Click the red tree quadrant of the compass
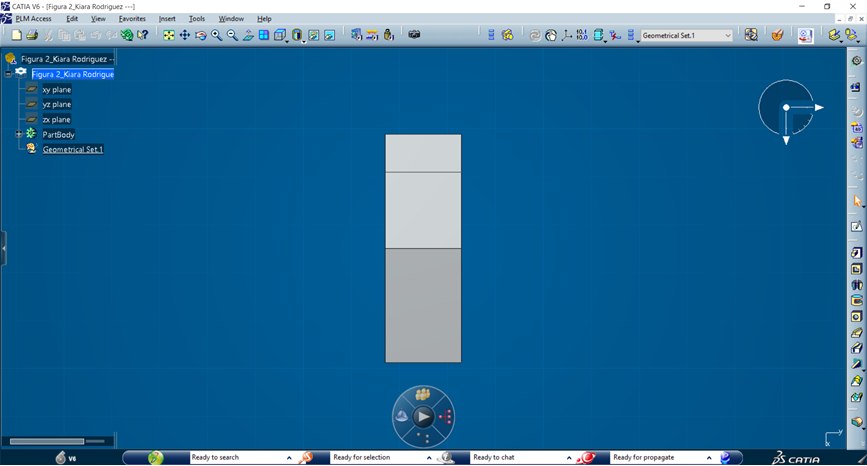 [x=446, y=417]
